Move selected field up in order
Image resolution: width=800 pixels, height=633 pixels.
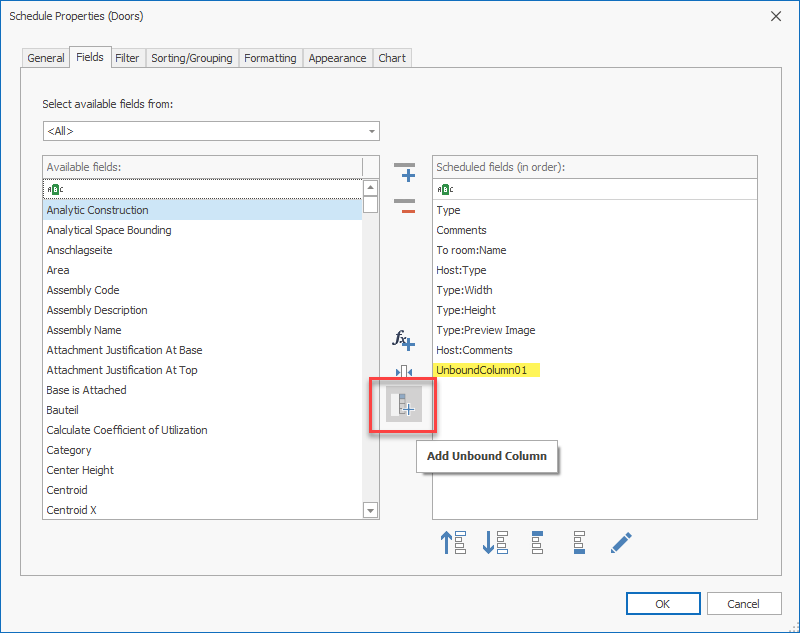453,542
